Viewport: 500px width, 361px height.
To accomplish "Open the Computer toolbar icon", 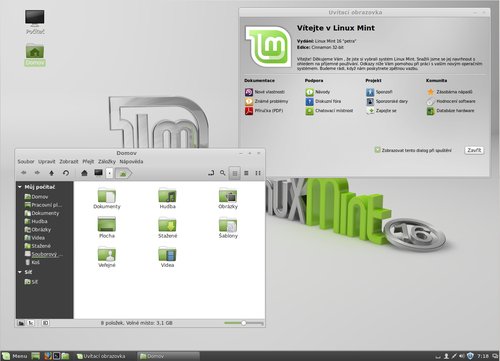I will [98, 173].
